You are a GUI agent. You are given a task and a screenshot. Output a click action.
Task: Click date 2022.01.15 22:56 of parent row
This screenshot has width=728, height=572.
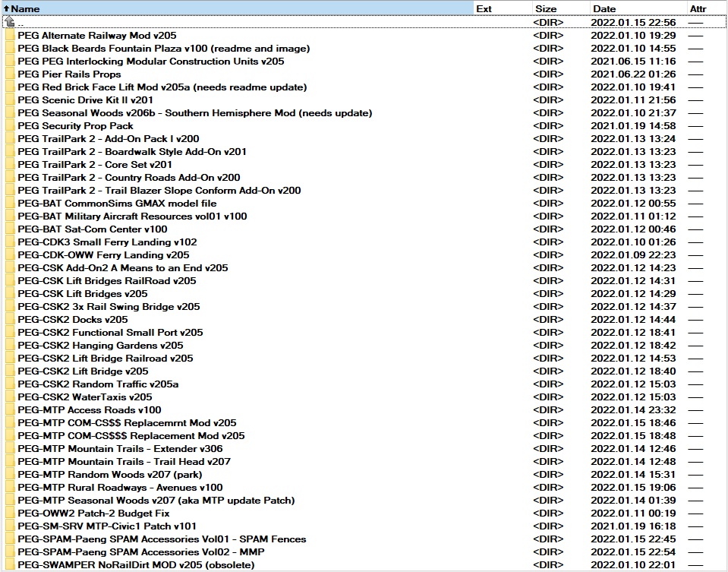pyautogui.click(x=633, y=22)
